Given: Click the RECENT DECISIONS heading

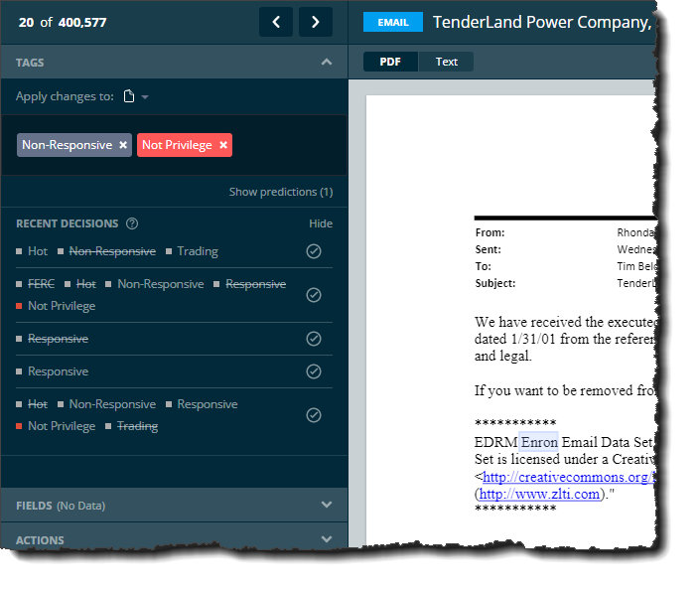Looking at the screenshot, I should click(x=67, y=223).
